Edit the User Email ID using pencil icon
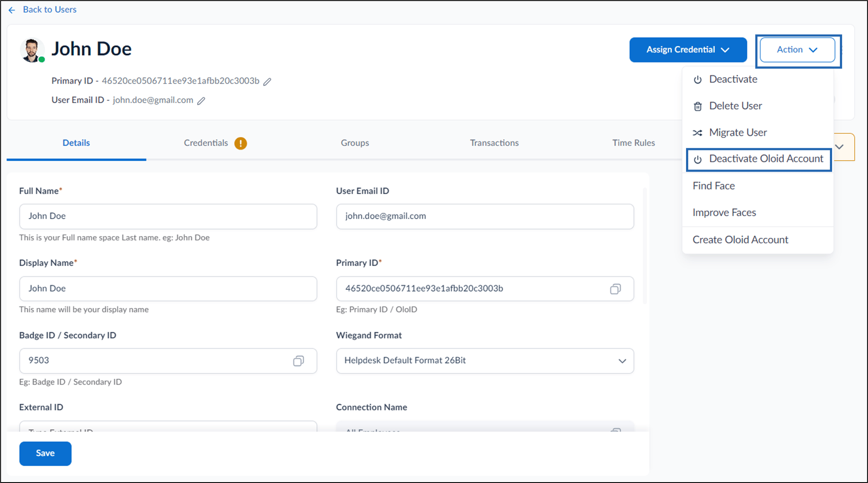Image resolution: width=868 pixels, height=483 pixels. pos(201,101)
